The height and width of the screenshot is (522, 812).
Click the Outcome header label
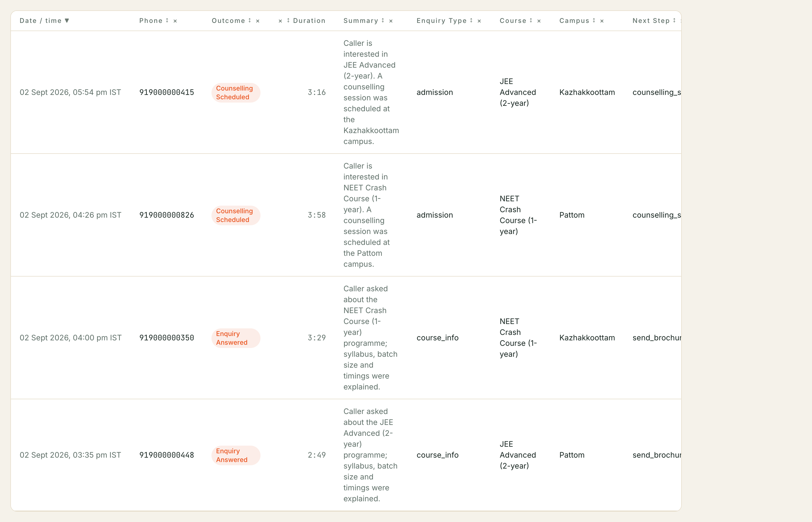(x=229, y=21)
